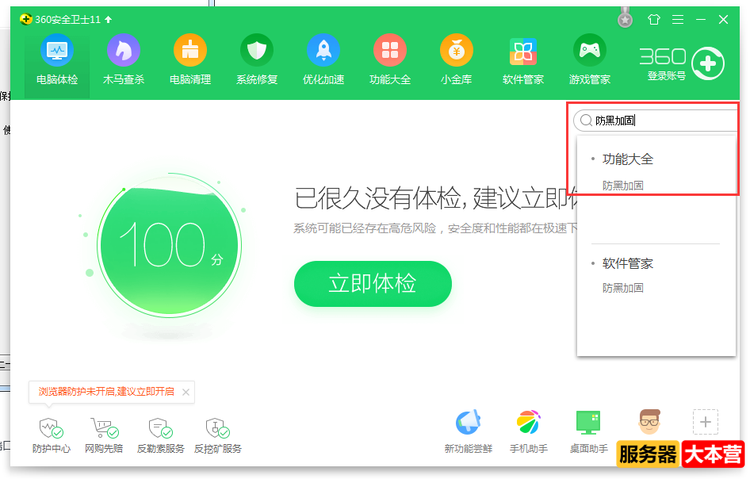750x479 pixels.
Task: Open 电脑体检 computer checkup tab
Action: coord(57,60)
